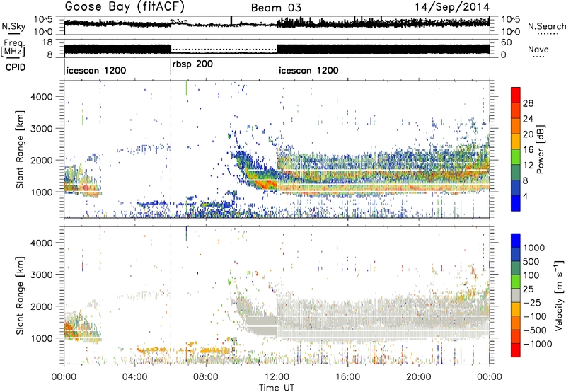The width and height of the screenshot is (566, 392).
Task: Click the "Time UT" axis title
Action: pos(277,388)
